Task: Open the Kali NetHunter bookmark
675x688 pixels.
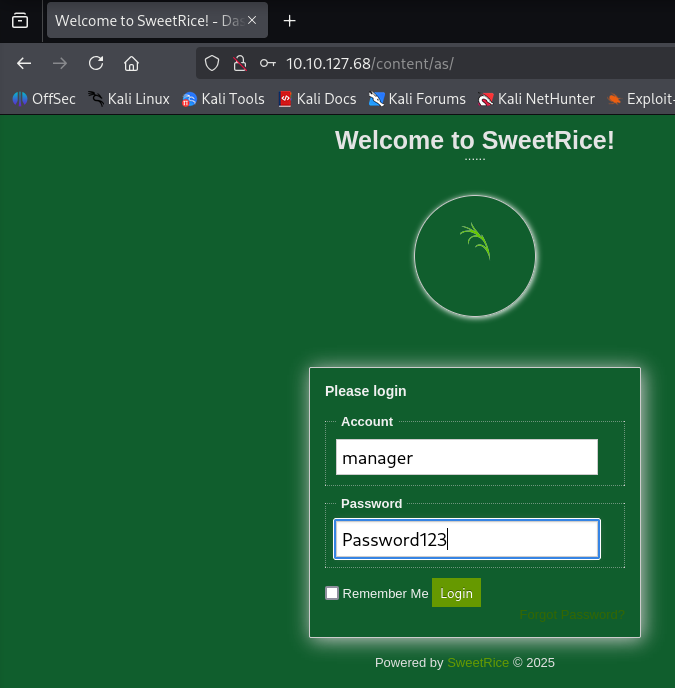Action: click(536, 99)
